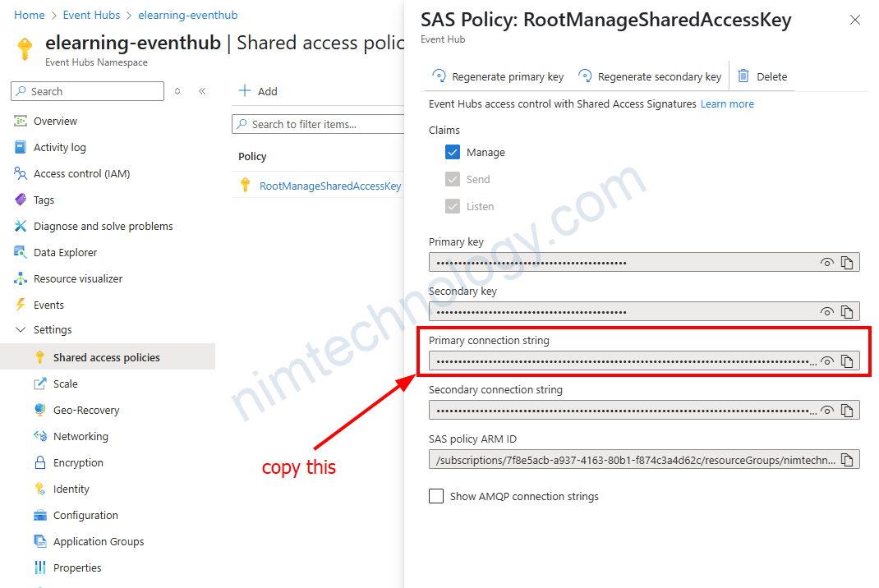Reveal the Primary key with eye icon
The image size is (879, 588).
click(x=826, y=263)
